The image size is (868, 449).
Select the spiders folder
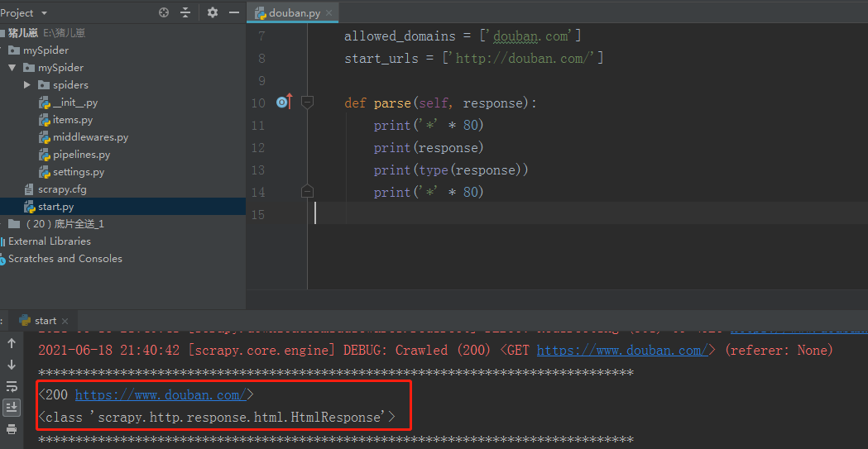point(70,85)
